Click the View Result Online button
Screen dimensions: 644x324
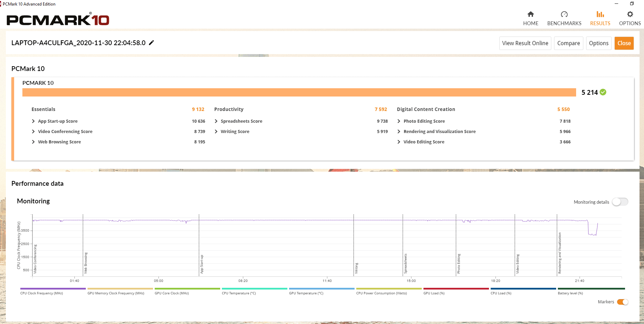[x=525, y=43]
